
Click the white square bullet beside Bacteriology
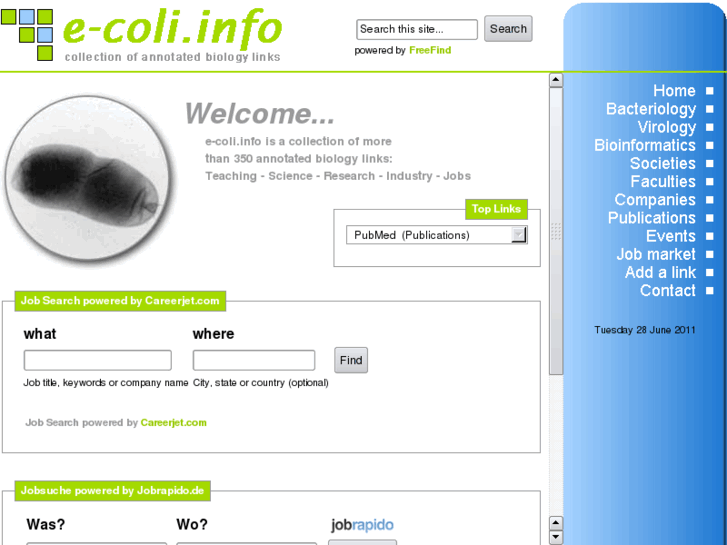tap(709, 109)
